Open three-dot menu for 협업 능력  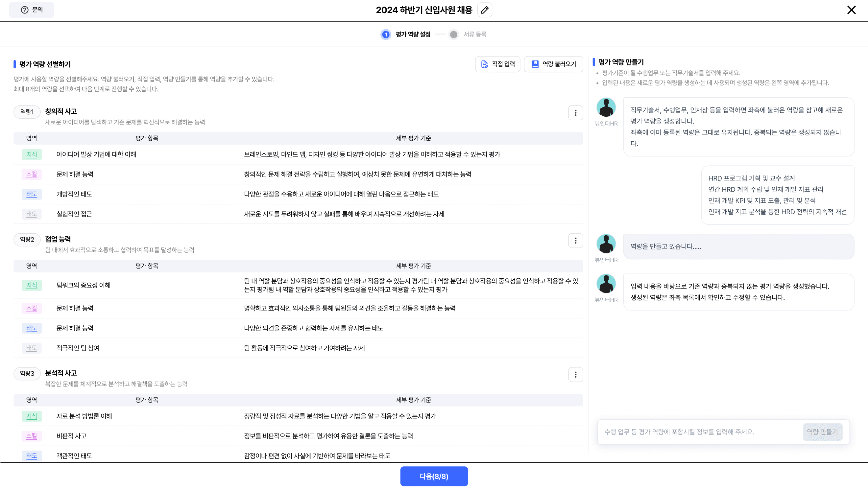[x=575, y=241]
